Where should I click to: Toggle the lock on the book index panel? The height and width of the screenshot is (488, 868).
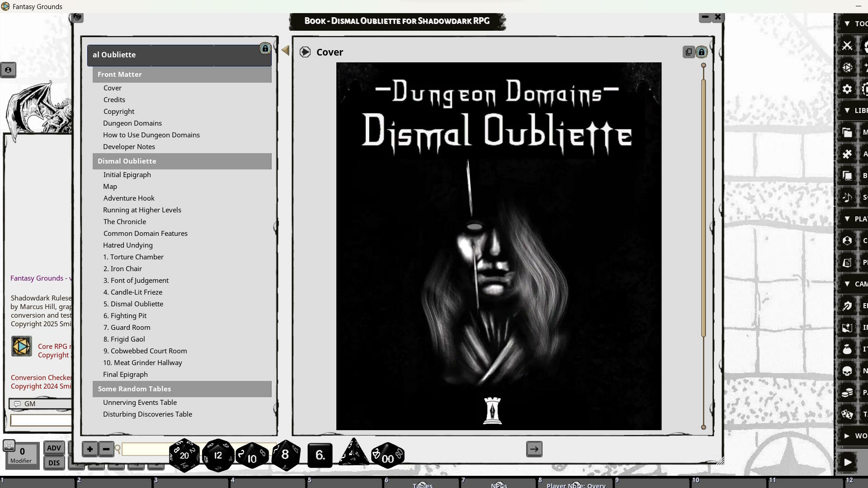[x=265, y=49]
